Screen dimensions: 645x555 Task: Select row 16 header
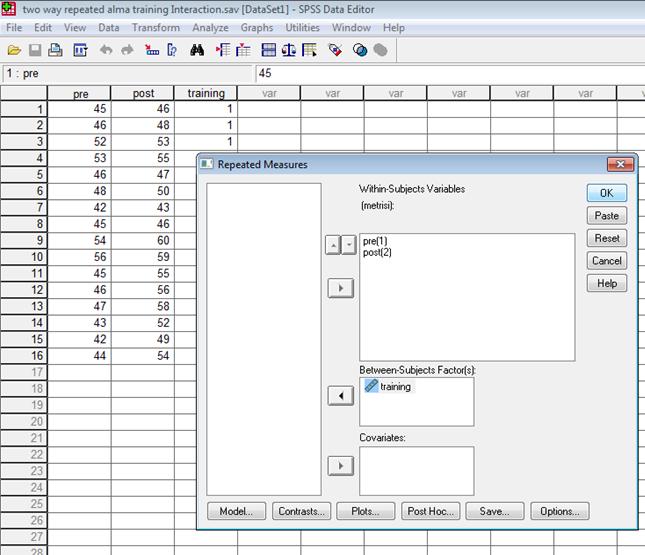[x=24, y=356]
